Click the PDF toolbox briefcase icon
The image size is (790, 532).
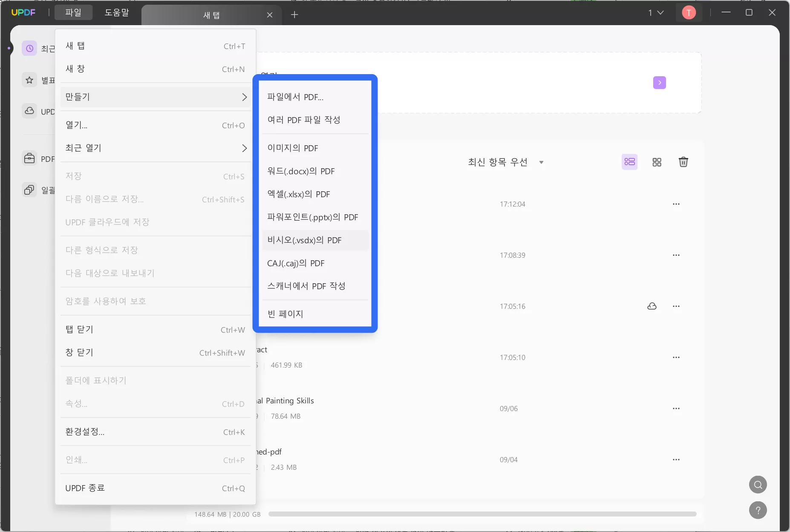(x=29, y=158)
